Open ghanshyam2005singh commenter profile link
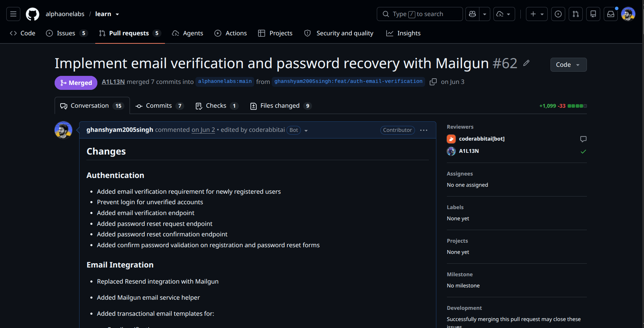 pyautogui.click(x=120, y=130)
